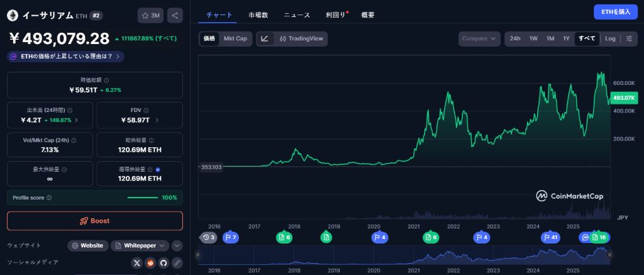Viewport: 644px width, 275px height.
Task: Open the 市場数 tab
Action: tap(258, 14)
